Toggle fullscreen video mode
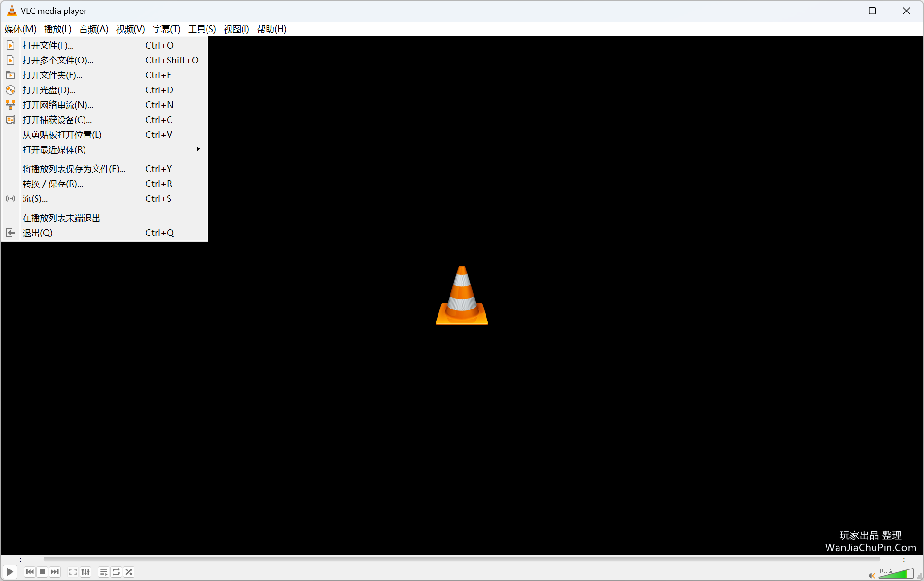This screenshot has width=924, height=581. point(73,572)
